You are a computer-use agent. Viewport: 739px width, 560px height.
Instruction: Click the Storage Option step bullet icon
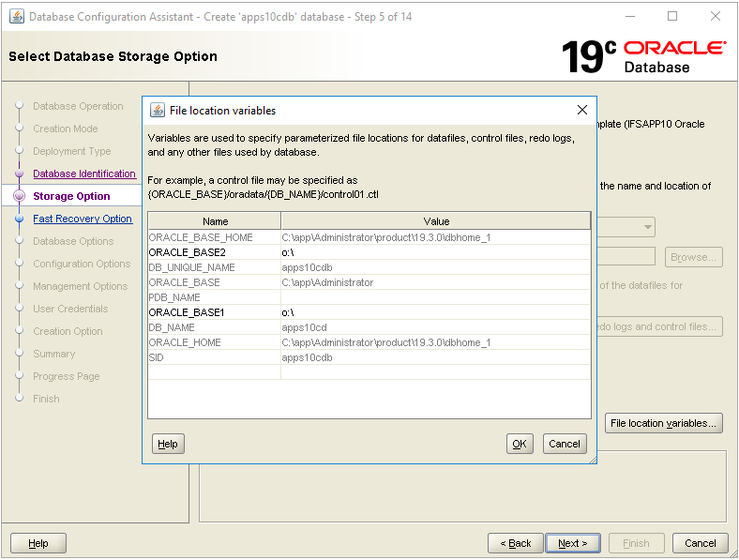20,196
